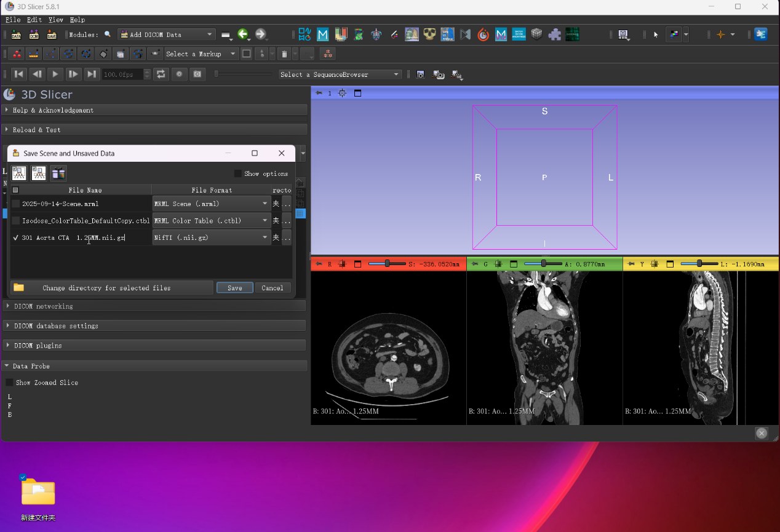The height and width of the screenshot is (532, 780).
Task: Enable the Show options checkbox
Action: tap(238, 173)
